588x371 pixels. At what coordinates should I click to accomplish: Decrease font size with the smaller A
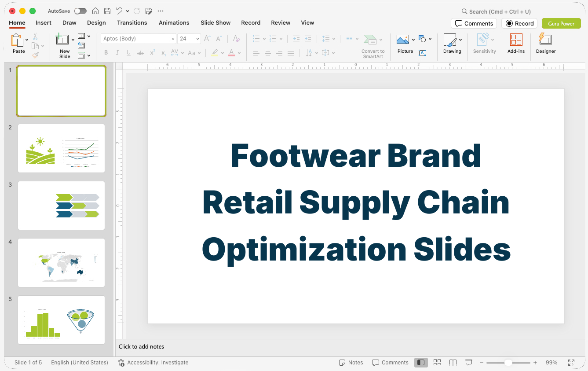click(x=219, y=39)
